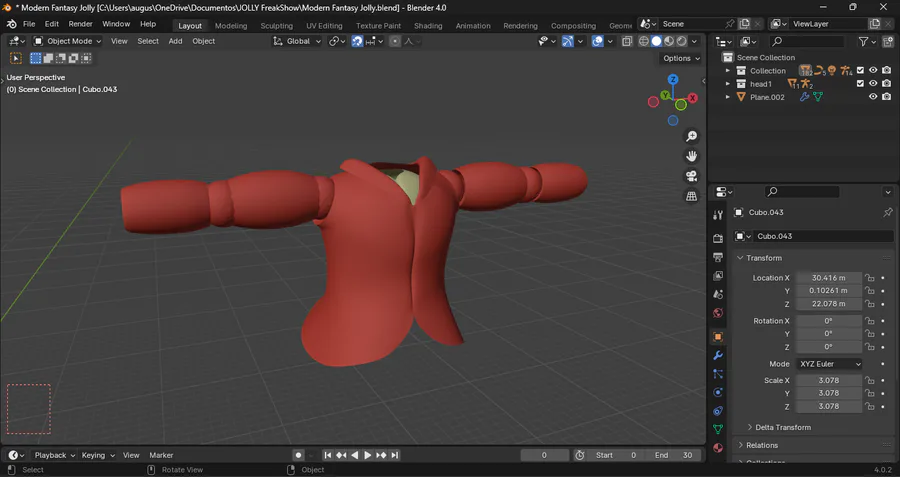Switch to the Sculpting workspace tab
This screenshot has width=900, height=477.
[276, 26]
